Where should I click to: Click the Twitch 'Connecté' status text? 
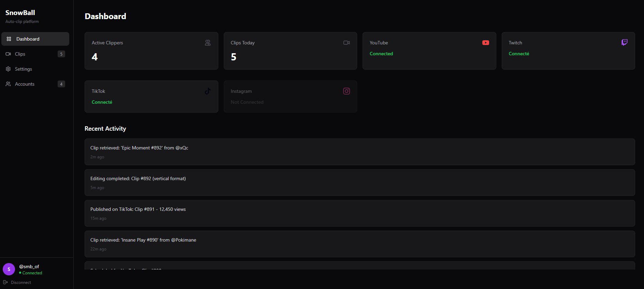[x=519, y=54]
